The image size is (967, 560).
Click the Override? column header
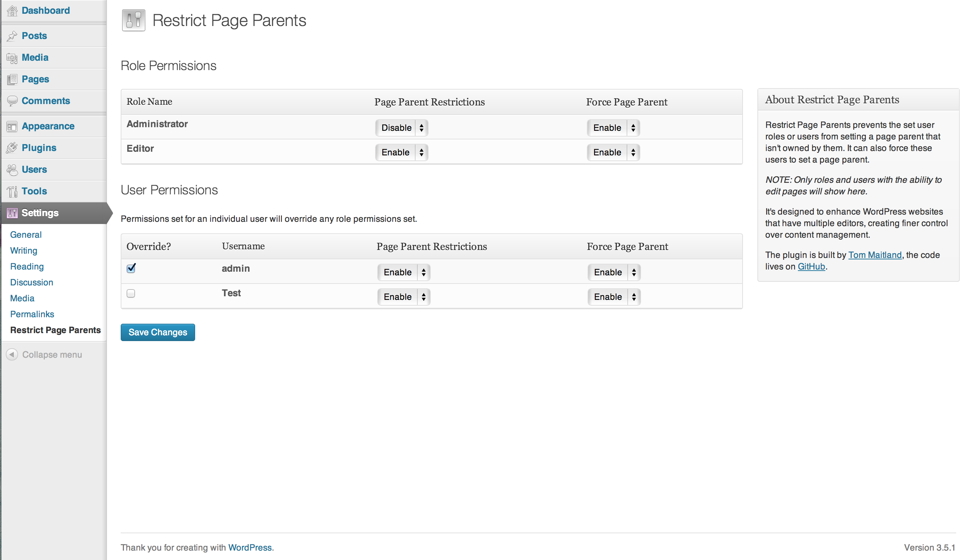tap(149, 246)
